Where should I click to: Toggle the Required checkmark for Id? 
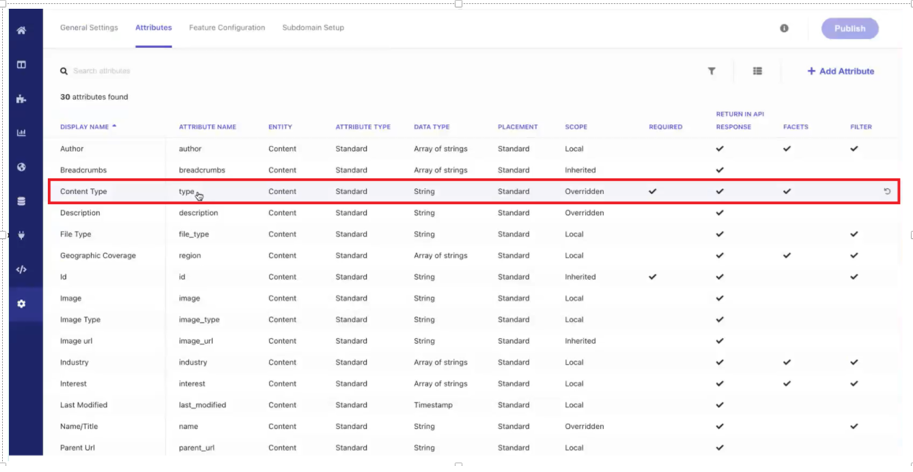[653, 276]
